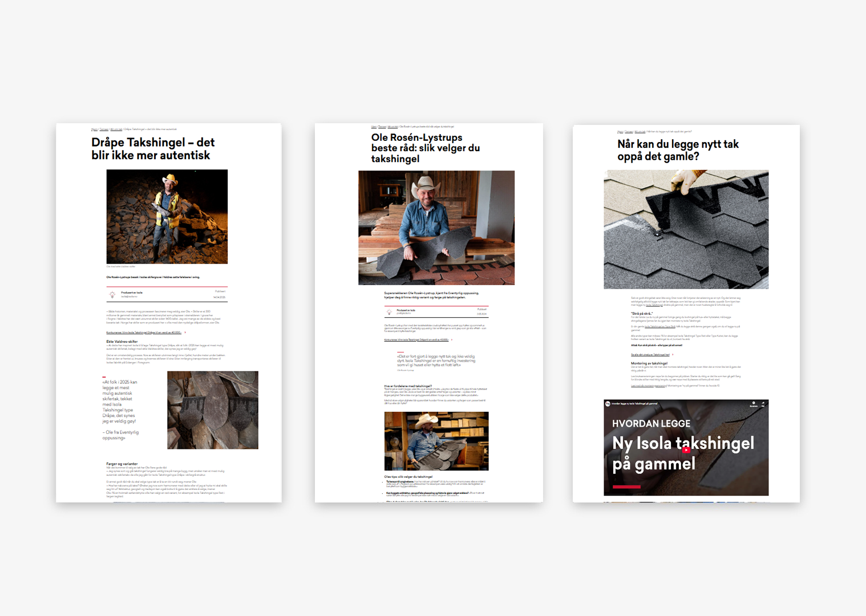The width and height of the screenshot is (866, 616).
Task: Click red arrow after Konkurranse link, Dråpe article
Action: (185, 333)
